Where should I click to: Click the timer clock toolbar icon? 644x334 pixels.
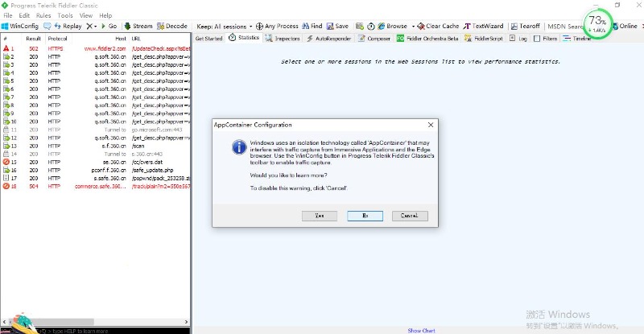pyautogui.click(x=371, y=26)
